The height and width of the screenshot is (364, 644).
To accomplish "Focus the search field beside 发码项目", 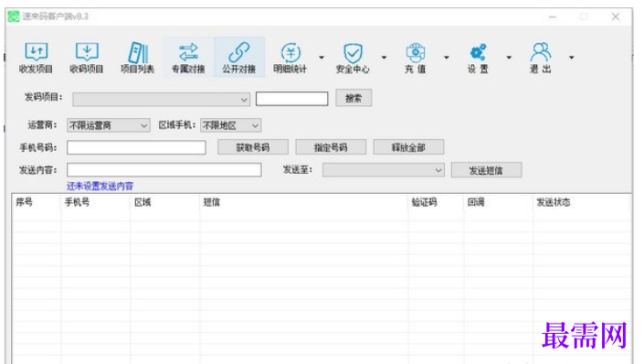I will [291, 99].
